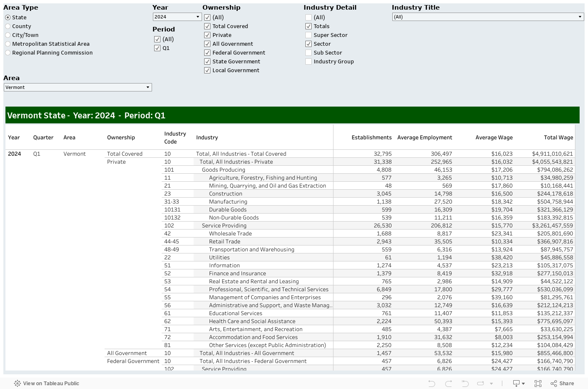Click the Quarter column header

pos(43,137)
